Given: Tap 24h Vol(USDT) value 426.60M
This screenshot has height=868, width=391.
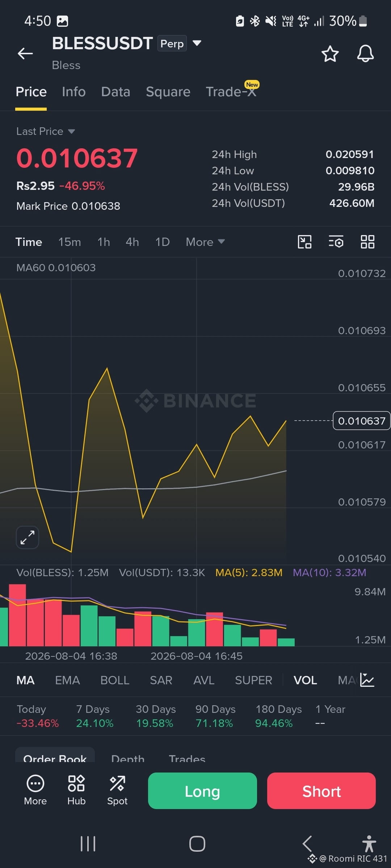Looking at the screenshot, I should pyautogui.click(x=352, y=203).
